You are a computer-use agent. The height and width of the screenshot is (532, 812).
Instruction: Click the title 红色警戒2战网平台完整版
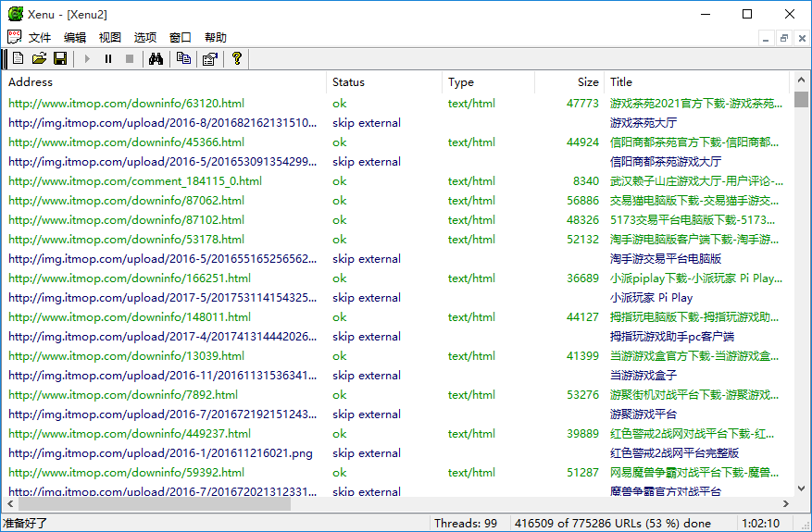[674, 452]
